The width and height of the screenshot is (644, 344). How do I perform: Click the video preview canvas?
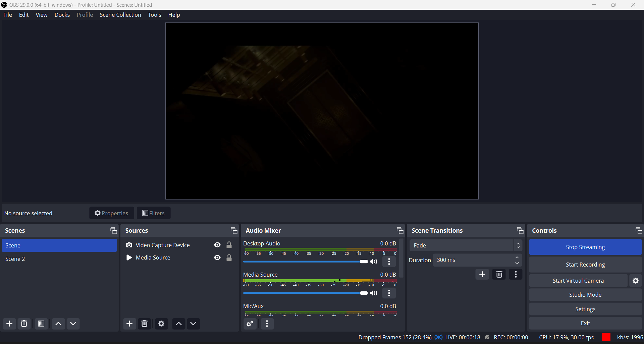click(322, 111)
